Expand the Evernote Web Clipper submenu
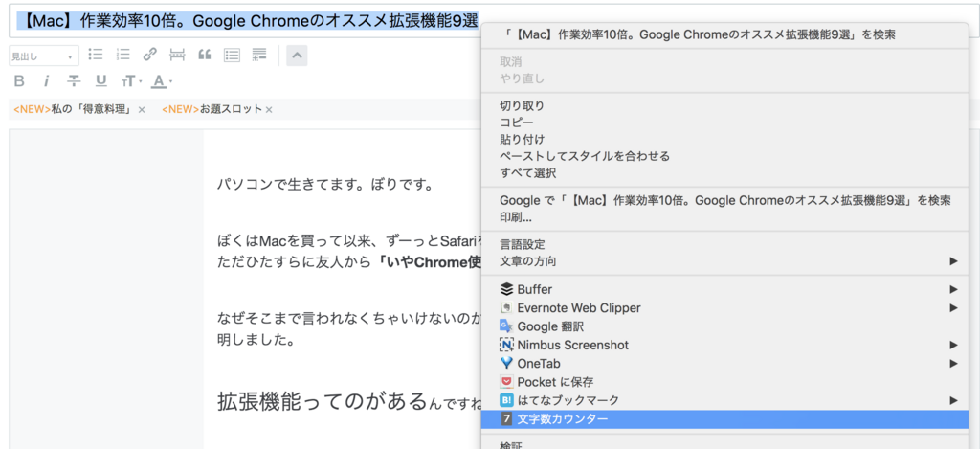Image resolution: width=980 pixels, height=449 pixels. (x=724, y=307)
